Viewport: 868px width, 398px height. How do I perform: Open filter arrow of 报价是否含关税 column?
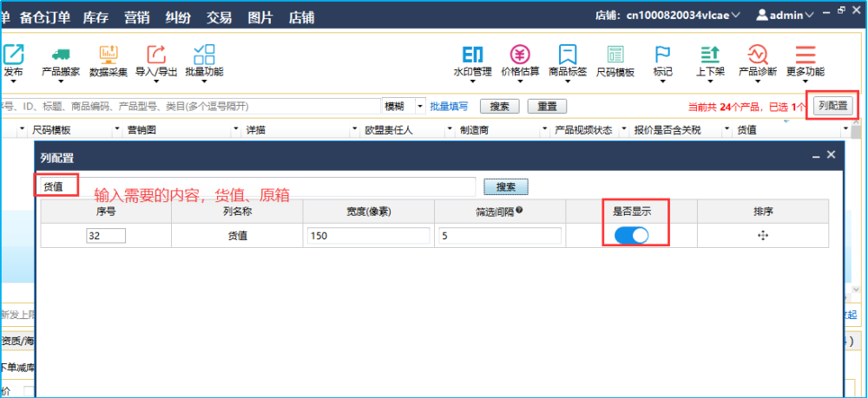(727, 130)
